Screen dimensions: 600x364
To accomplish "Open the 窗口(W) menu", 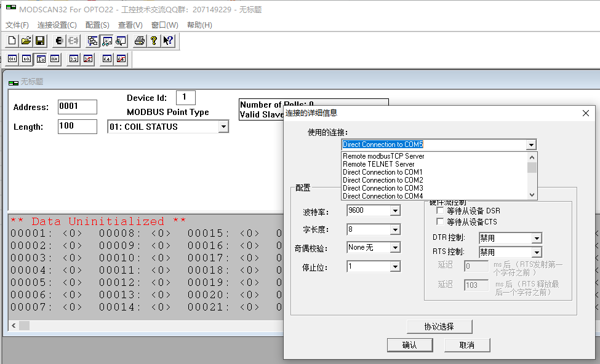I will [x=164, y=25].
